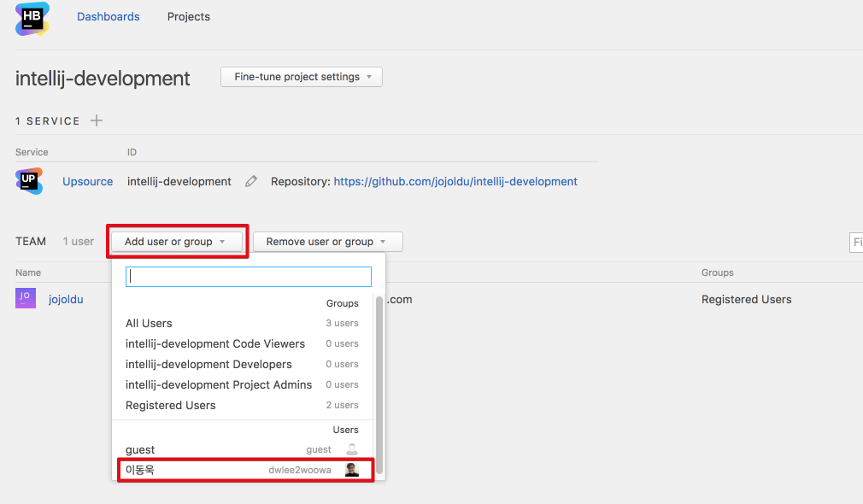This screenshot has width=863, height=504.
Task: Expand Fine-tune project settings dropdown
Action: click(x=302, y=77)
